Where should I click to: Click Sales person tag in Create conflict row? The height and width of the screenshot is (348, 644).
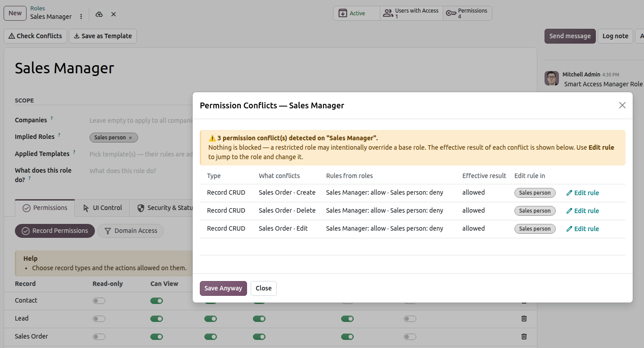[535, 193]
